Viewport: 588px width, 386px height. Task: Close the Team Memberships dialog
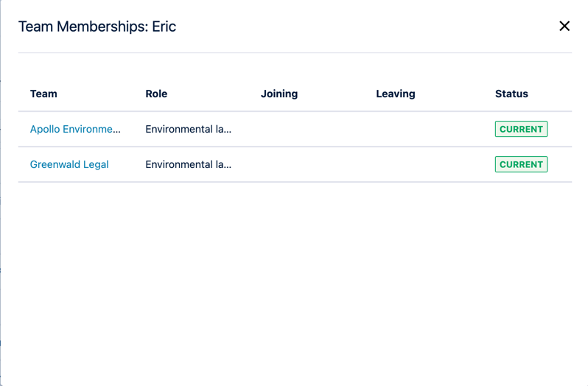click(564, 27)
